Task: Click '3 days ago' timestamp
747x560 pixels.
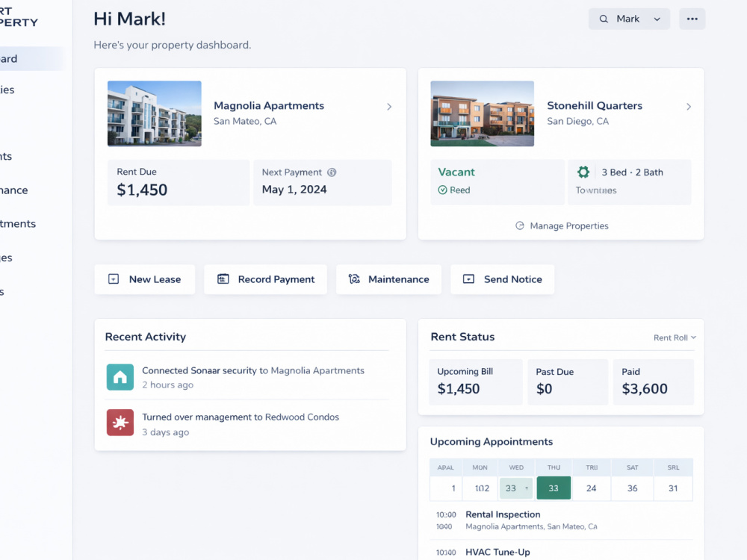Action: 166,432
